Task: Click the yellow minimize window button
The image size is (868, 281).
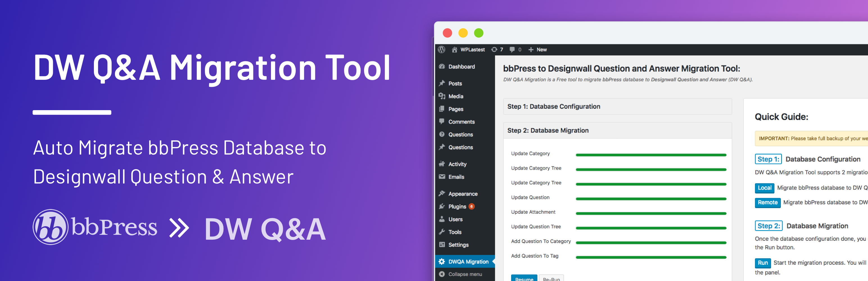Action: click(x=463, y=33)
